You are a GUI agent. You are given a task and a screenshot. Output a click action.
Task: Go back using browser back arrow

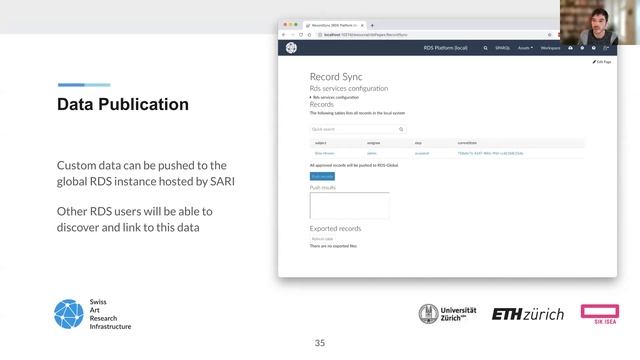(x=284, y=35)
